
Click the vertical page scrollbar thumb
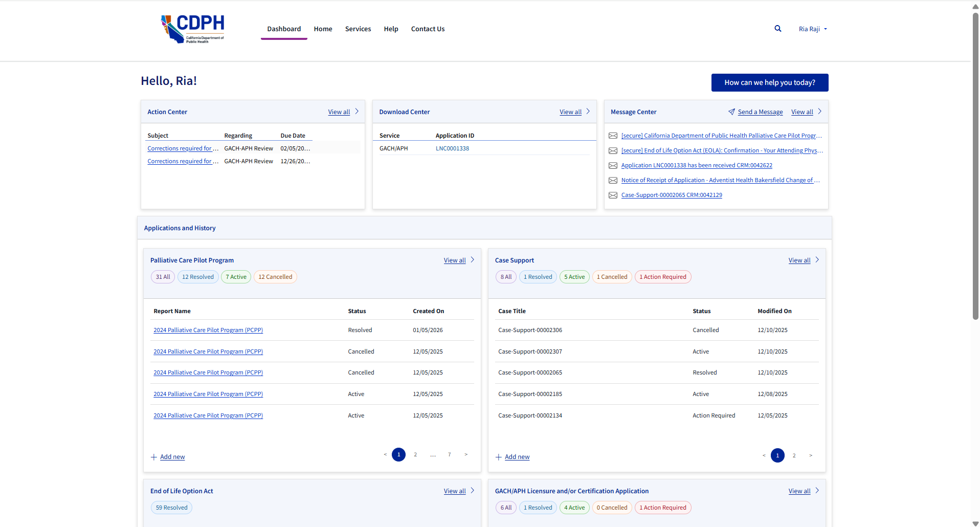coord(975,165)
